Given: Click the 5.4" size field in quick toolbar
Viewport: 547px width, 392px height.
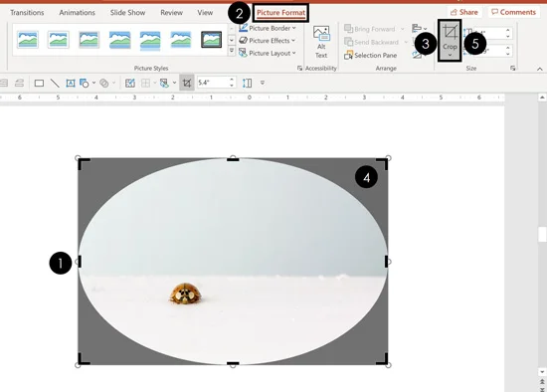Looking at the screenshot, I should point(213,83).
